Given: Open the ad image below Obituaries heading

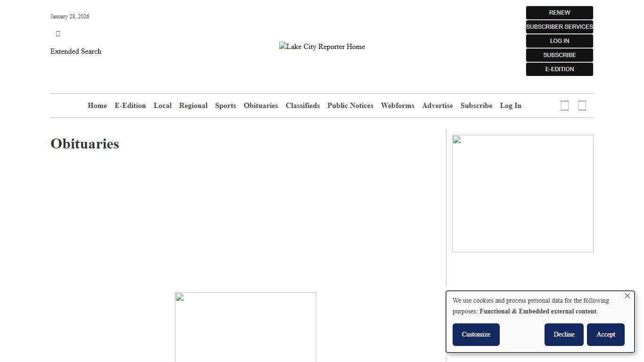Looking at the screenshot, I should [x=245, y=327].
